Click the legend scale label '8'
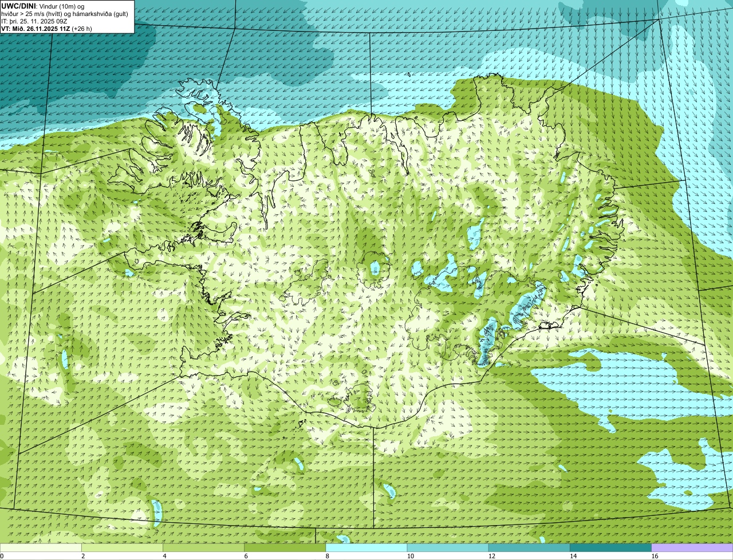 click(328, 556)
